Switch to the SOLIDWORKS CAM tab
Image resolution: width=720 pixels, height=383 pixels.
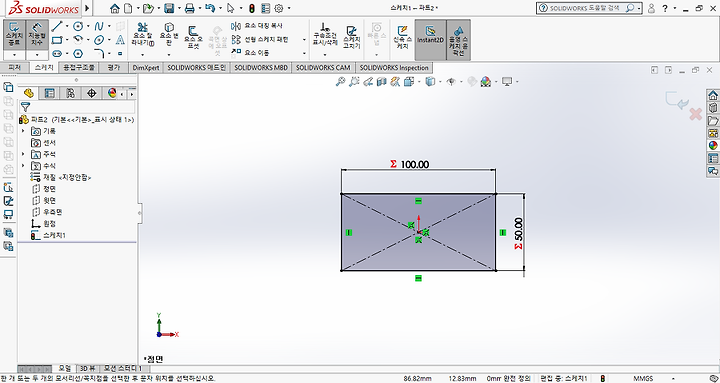[x=323, y=68]
